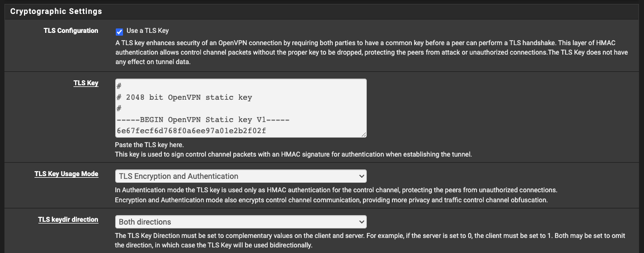This screenshot has height=253, width=644.
Task: Click the hex key line starting with 6e67fecf
Action: (x=191, y=131)
